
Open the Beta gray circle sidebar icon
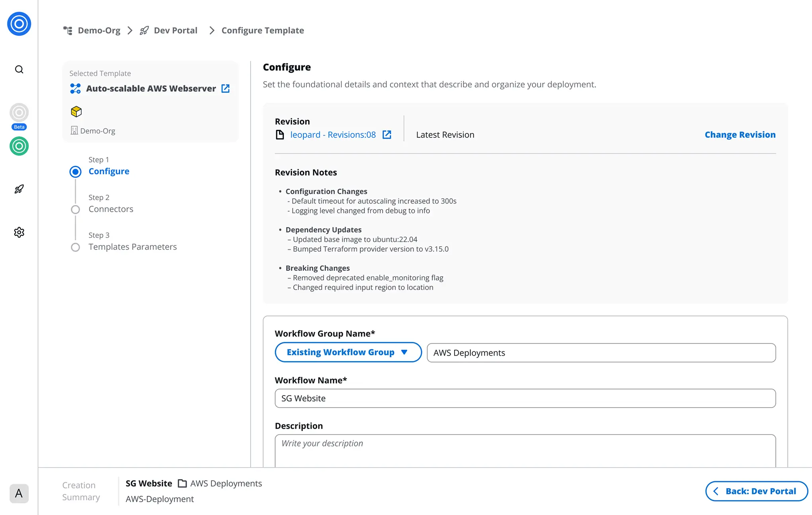19,113
